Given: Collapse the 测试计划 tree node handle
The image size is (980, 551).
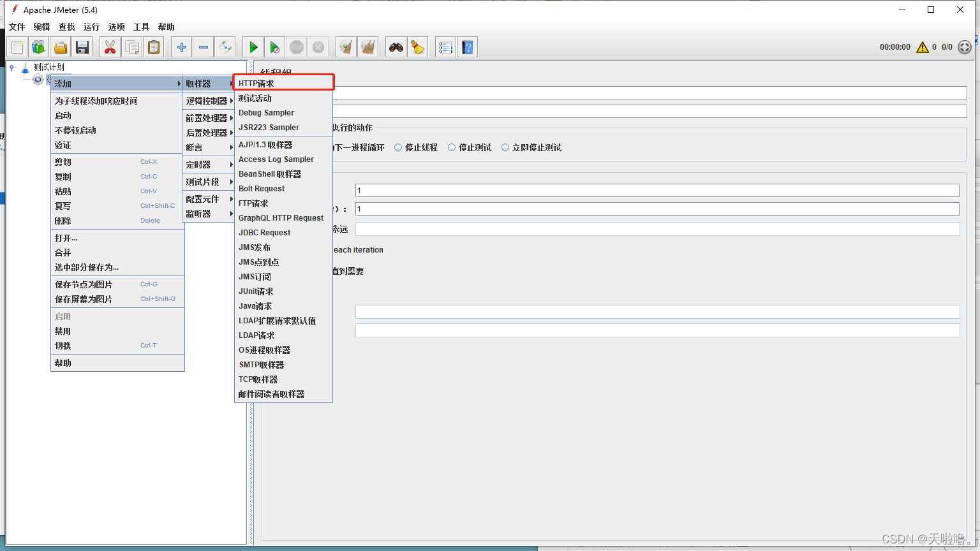Looking at the screenshot, I should tap(11, 68).
